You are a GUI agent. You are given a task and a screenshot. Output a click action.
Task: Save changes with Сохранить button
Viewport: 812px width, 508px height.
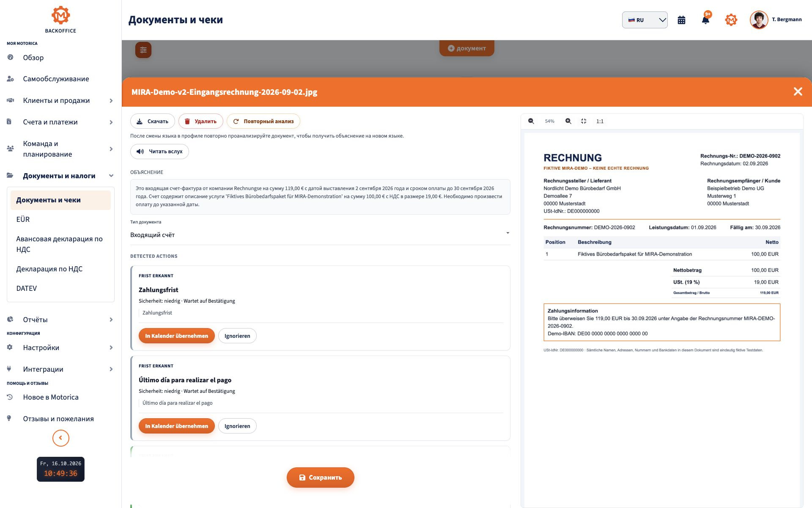[x=320, y=478]
